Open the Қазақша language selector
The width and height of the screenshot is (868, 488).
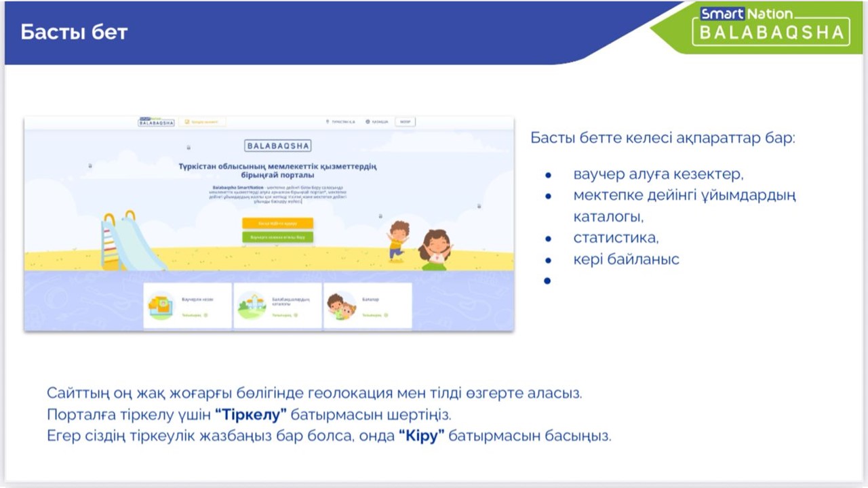coord(379,122)
